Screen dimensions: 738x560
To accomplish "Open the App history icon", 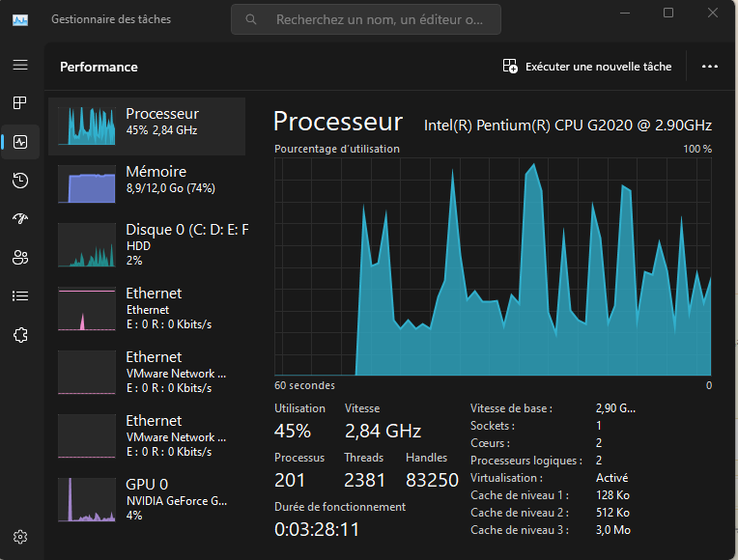I will pos(20,181).
